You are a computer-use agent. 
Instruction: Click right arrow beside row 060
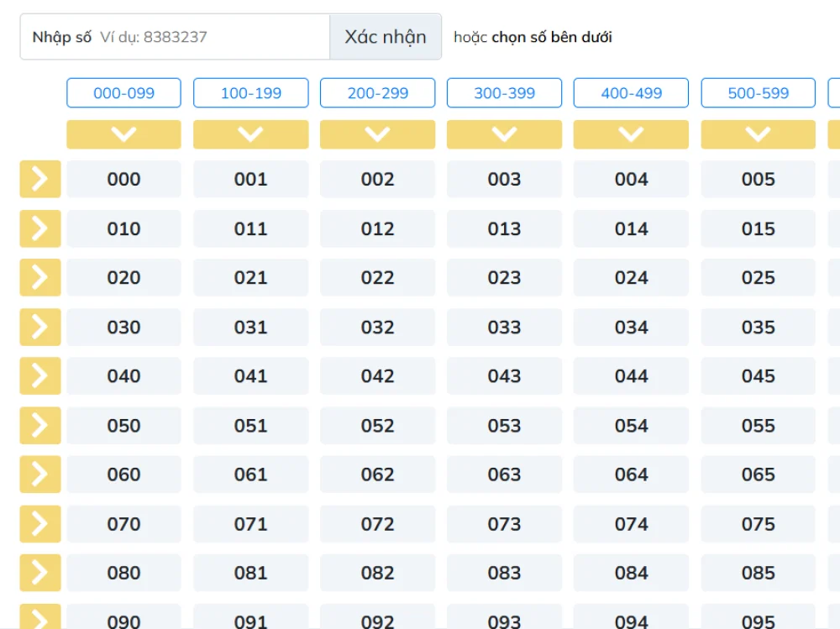tap(40, 474)
